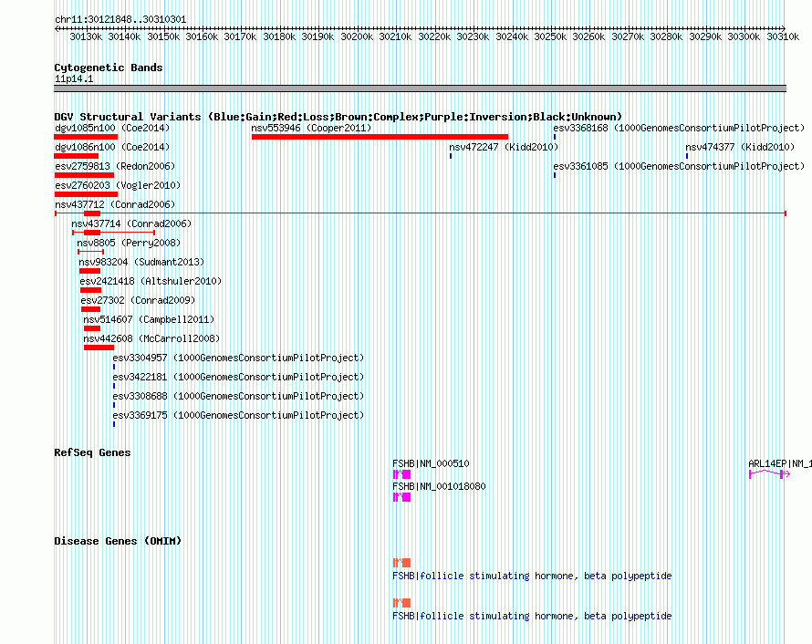Viewport: 812px width, 644px height.
Task: Select ruler position 30260k
Action: click(x=588, y=36)
